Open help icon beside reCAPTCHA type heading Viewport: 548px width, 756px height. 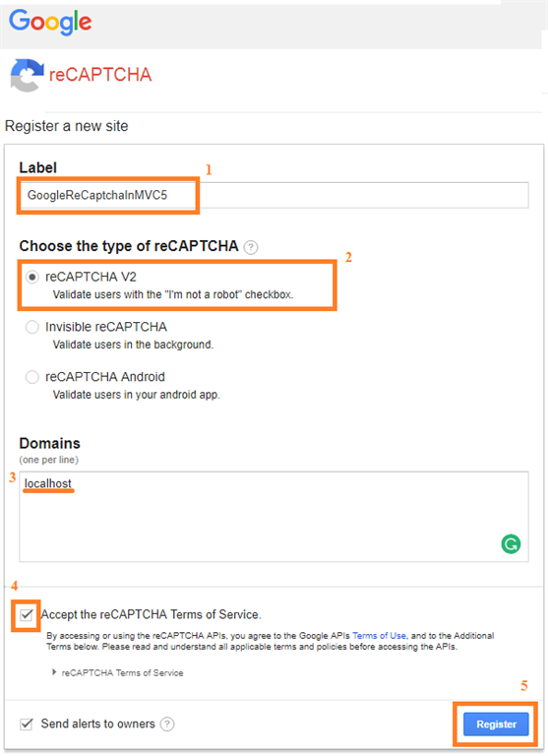click(x=251, y=247)
